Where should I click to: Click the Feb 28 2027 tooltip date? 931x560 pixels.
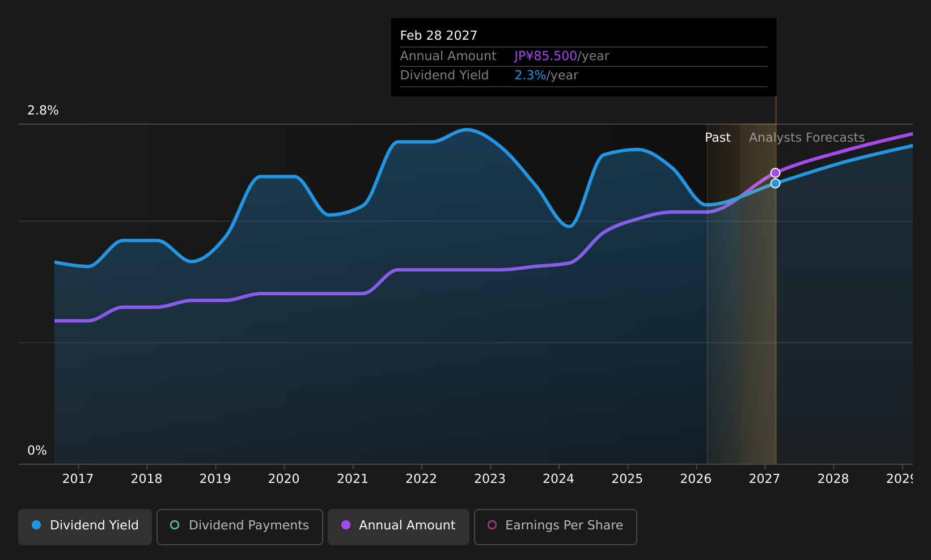[x=438, y=36]
